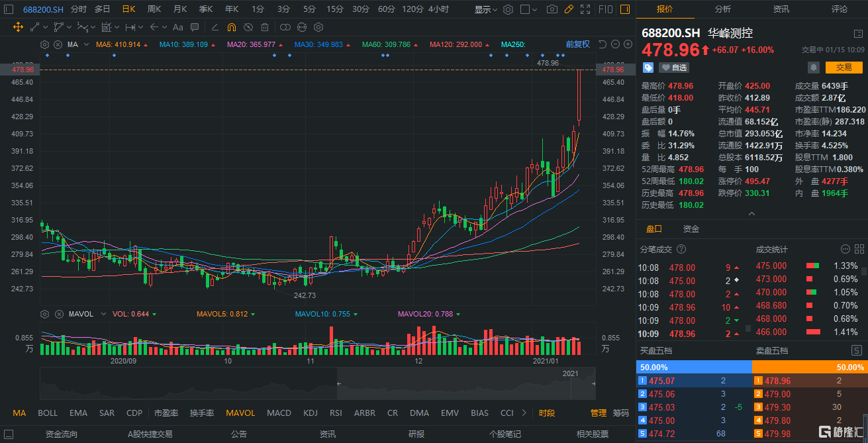Open the 前复权 adjustment dropdown
This screenshot has height=443, width=868.
(x=577, y=44)
